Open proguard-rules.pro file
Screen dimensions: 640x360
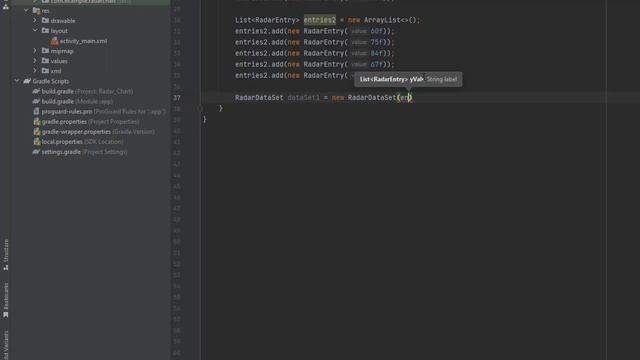pos(104,111)
